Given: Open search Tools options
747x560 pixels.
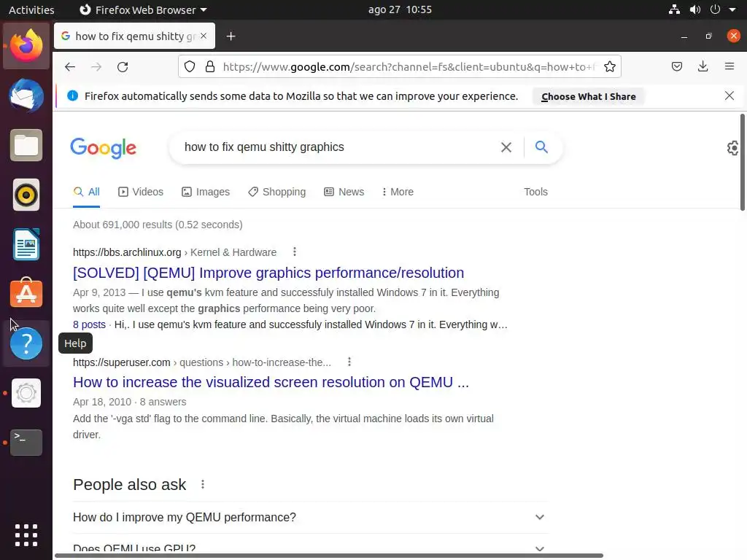Looking at the screenshot, I should click(x=535, y=192).
